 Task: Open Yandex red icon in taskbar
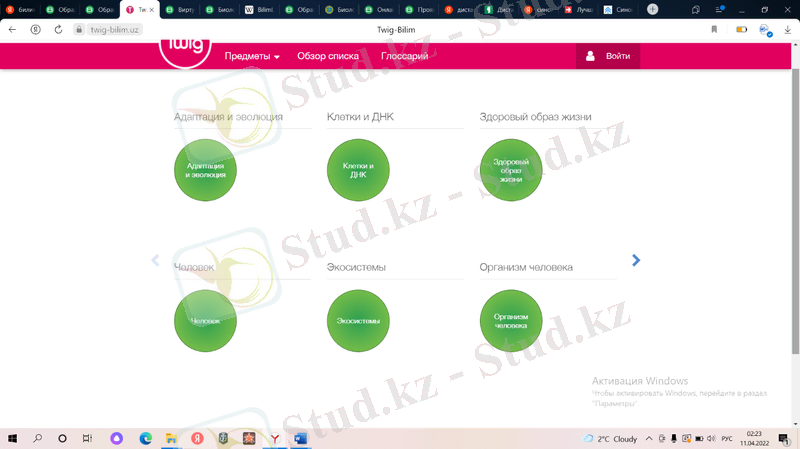(197, 438)
